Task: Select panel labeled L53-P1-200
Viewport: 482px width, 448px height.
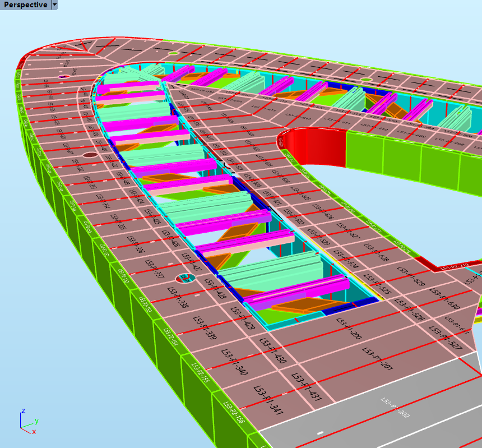Action: click(x=349, y=329)
